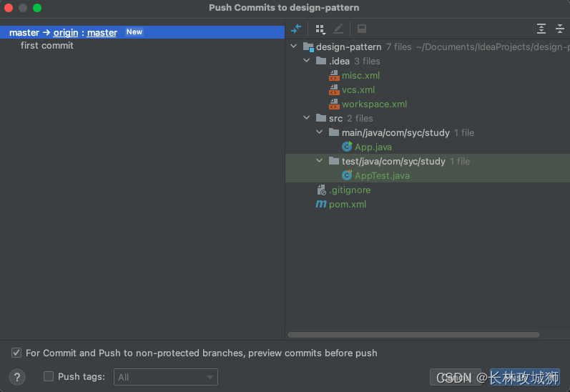Select the main/java/com/syc/study label
This screenshot has height=392, width=570.
coord(395,133)
